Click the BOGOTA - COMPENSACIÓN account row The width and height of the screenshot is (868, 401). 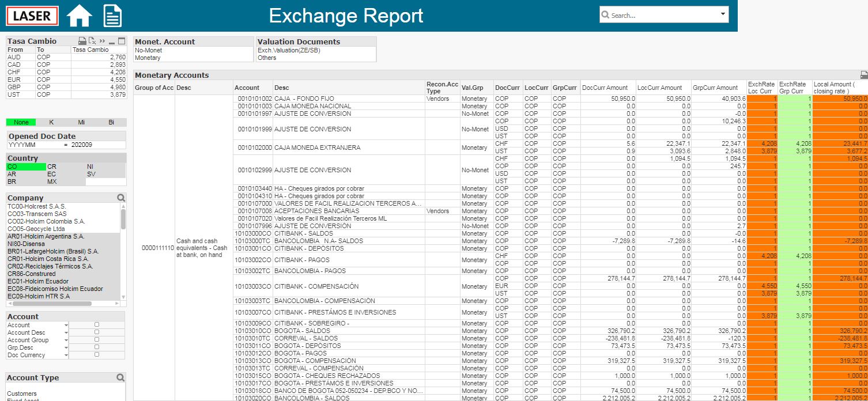pos(329,361)
